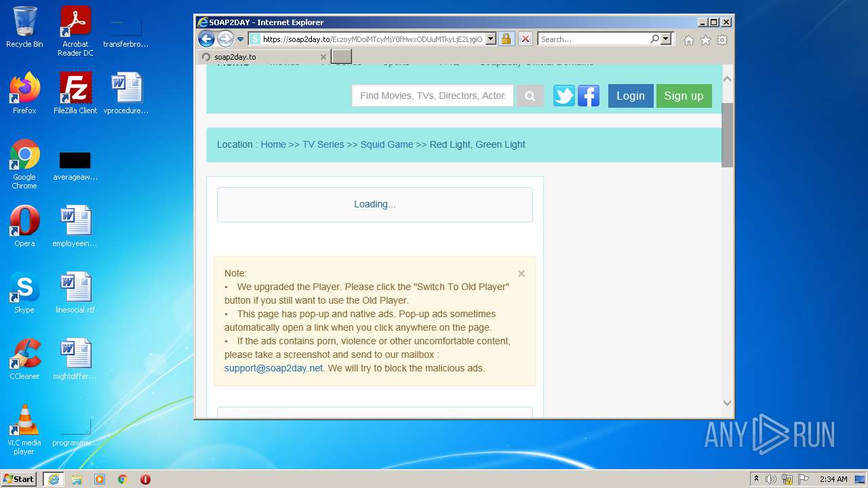Click the security lock icon in address bar
868x488 pixels.
click(506, 39)
